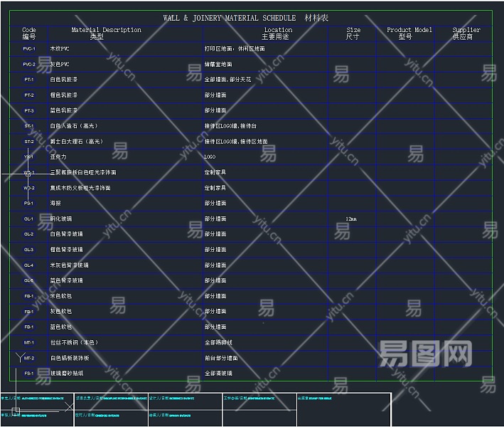Select the Supplier column header
Image resolution: width=504 pixels, height=427 pixels.
pyautogui.click(x=466, y=33)
